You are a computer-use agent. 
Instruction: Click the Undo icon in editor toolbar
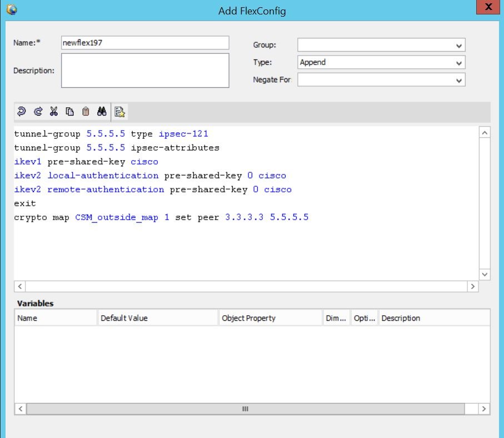point(22,112)
